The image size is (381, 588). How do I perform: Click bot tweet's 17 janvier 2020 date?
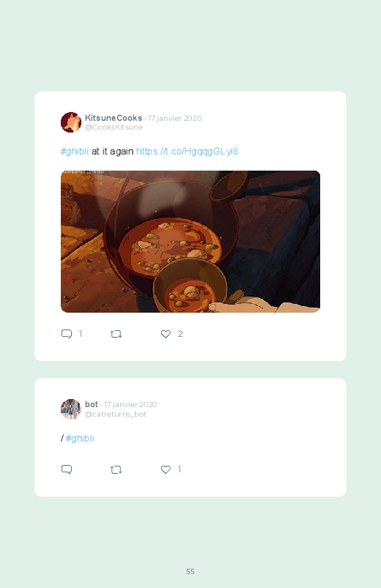click(130, 405)
